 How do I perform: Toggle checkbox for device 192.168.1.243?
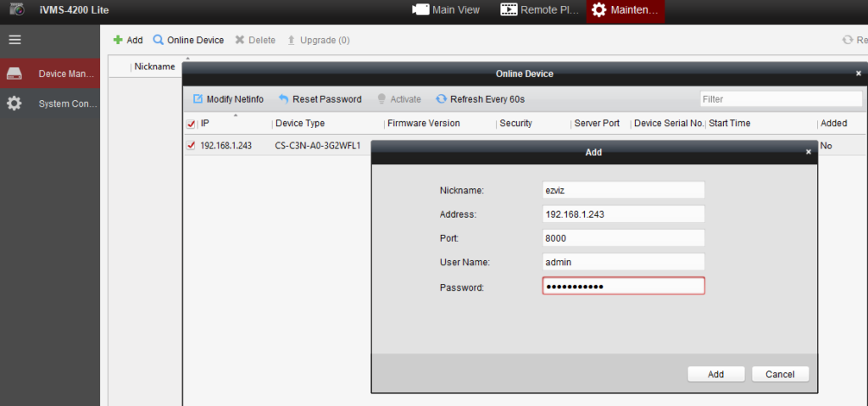191,146
